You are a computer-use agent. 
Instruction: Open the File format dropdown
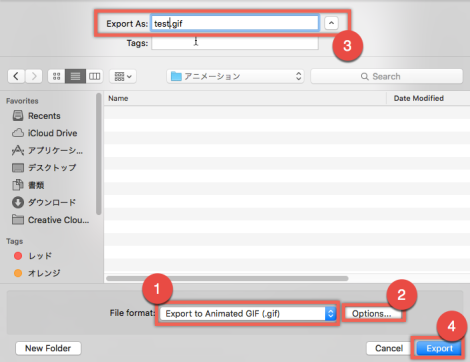click(x=247, y=314)
